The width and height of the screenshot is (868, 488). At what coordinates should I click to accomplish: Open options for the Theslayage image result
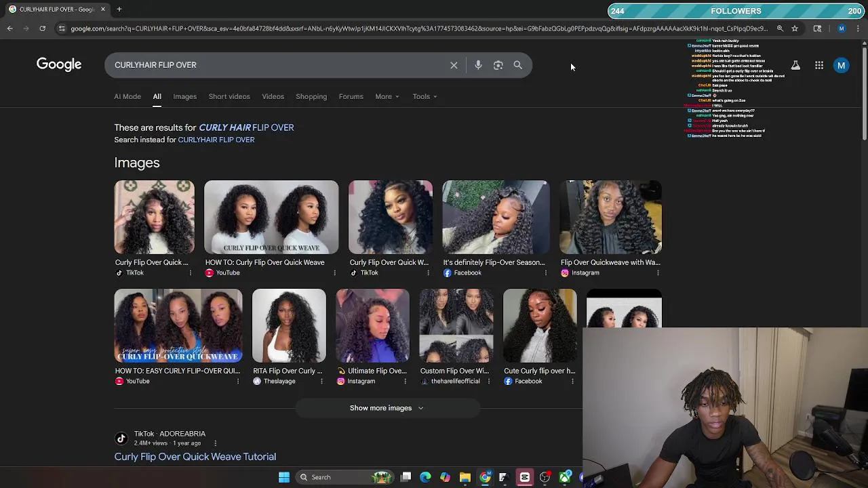coord(321,382)
